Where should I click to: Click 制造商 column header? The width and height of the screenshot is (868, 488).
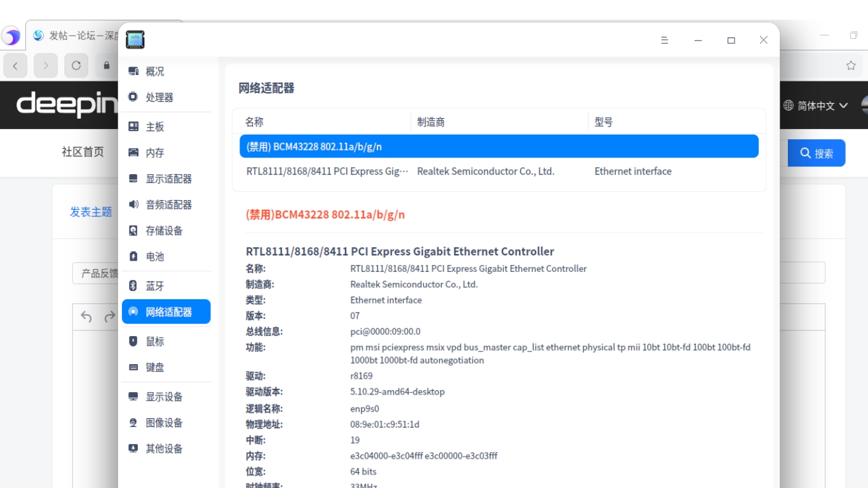point(431,122)
